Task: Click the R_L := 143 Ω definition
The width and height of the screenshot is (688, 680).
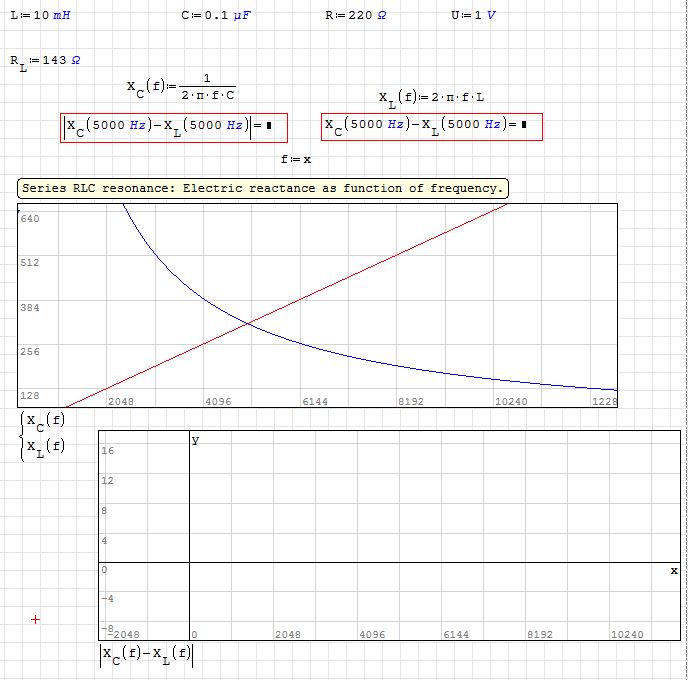Action: coord(45,61)
